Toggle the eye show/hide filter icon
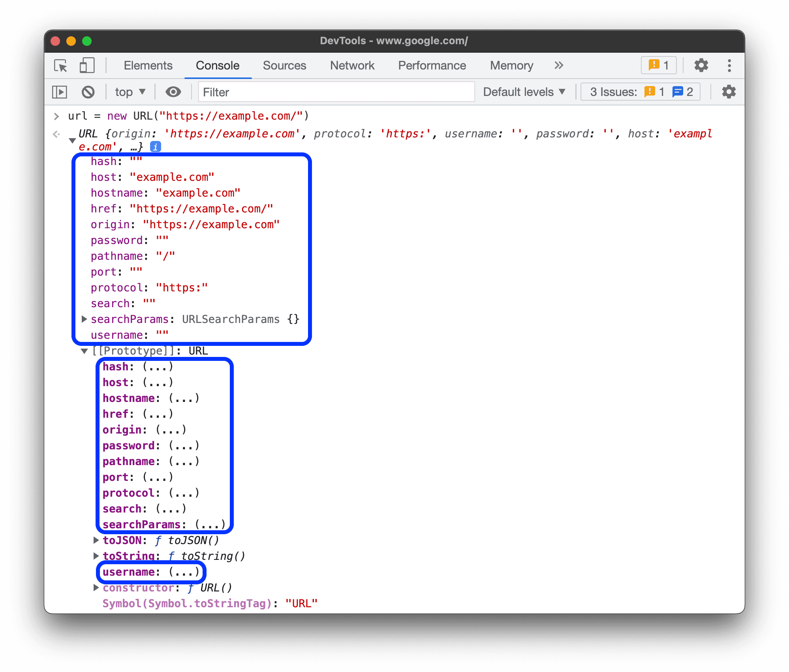789x672 pixels. pos(173,92)
